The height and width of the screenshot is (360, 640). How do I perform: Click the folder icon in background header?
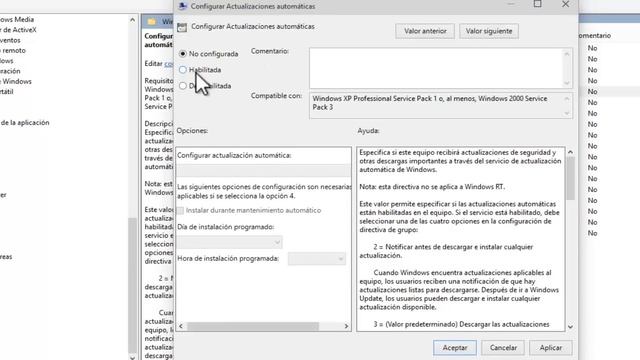(152, 21)
